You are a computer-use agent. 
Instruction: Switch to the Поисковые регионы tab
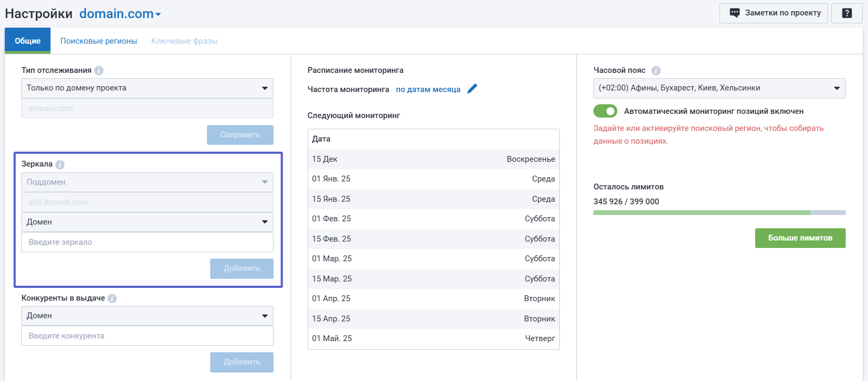point(98,41)
